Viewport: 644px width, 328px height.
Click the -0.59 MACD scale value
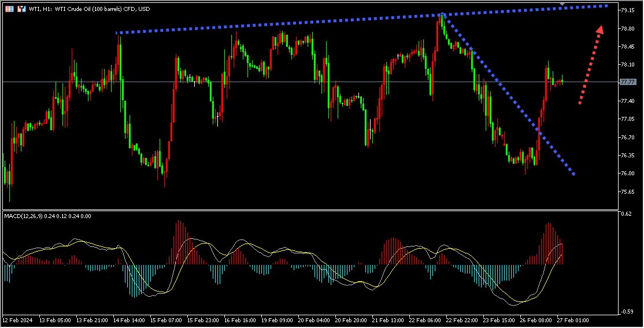(626, 312)
